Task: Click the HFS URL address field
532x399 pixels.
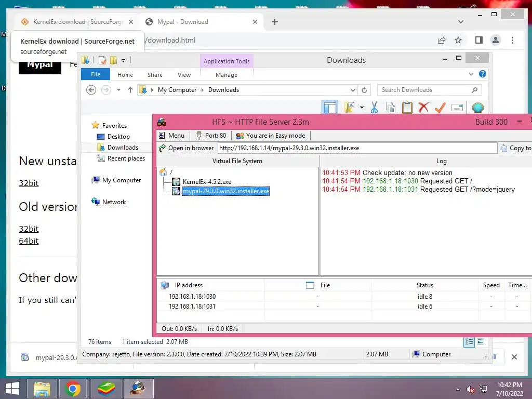Action: click(x=357, y=148)
